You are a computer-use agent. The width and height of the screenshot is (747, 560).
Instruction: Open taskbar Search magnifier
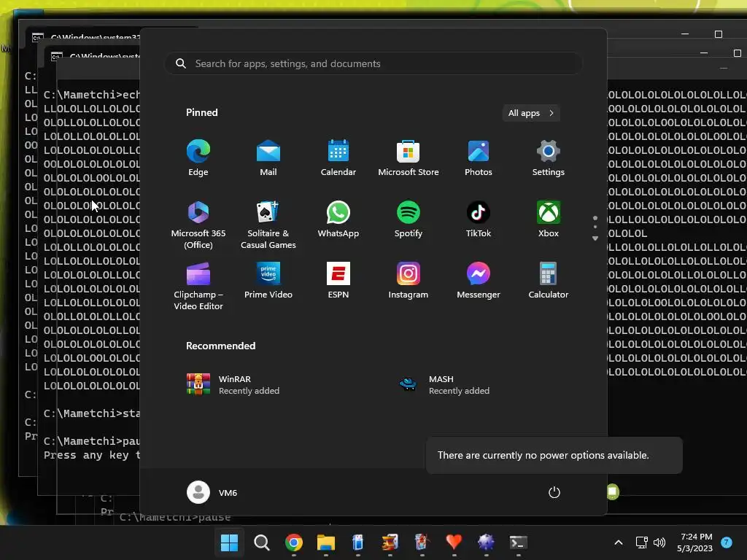pyautogui.click(x=262, y=542)
